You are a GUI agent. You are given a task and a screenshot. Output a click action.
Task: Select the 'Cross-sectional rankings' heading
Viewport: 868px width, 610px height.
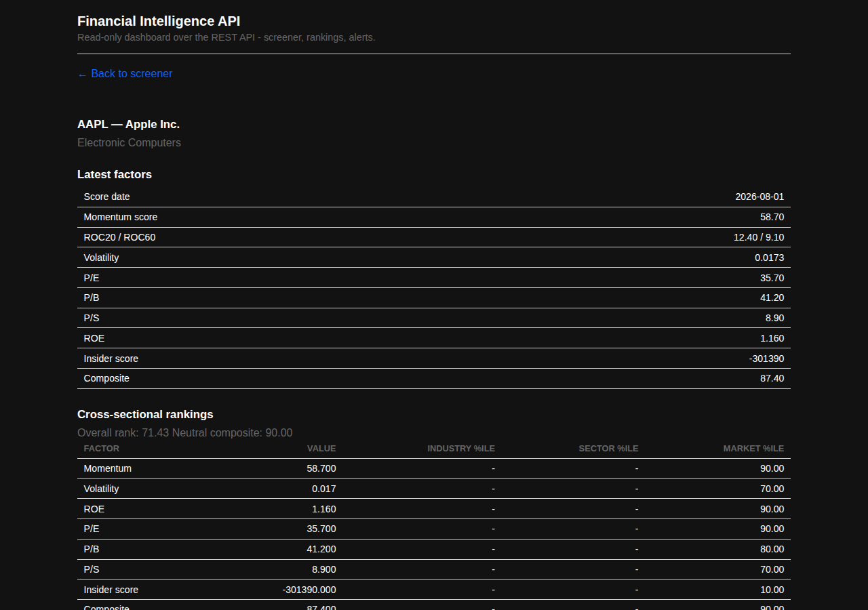[x=145, y=414]
